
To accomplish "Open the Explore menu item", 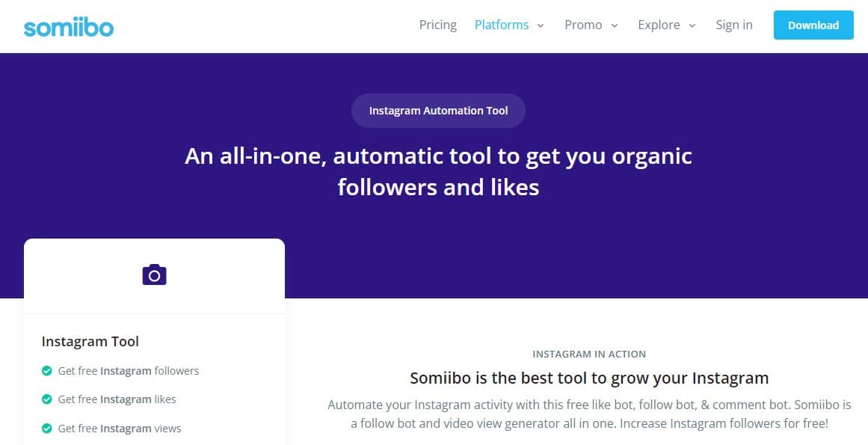I will (659, 25).
